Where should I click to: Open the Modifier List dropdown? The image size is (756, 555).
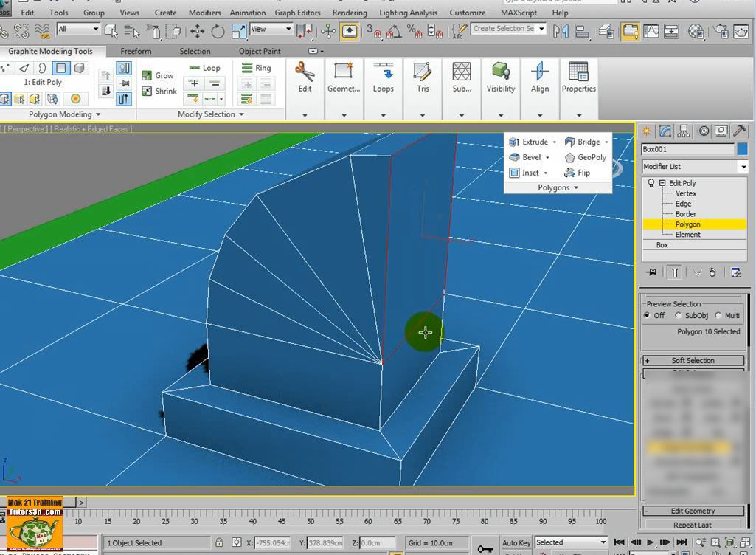point(743,167)
